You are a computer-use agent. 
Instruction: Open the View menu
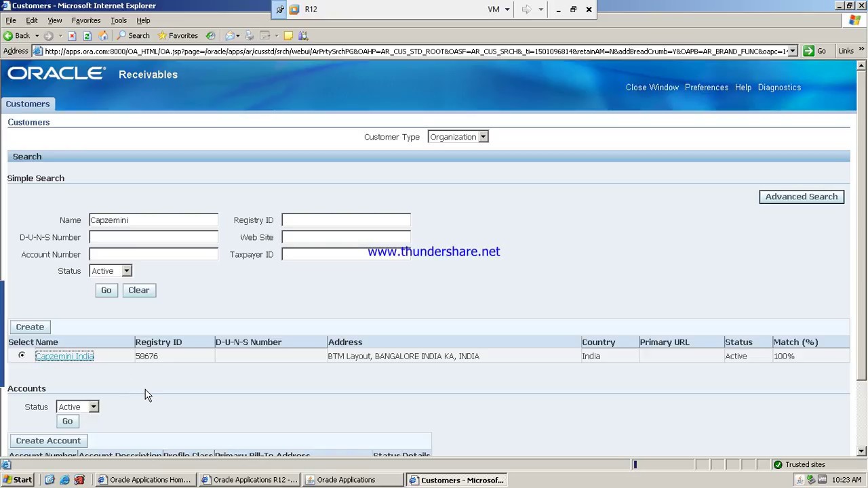pos(55,20)
